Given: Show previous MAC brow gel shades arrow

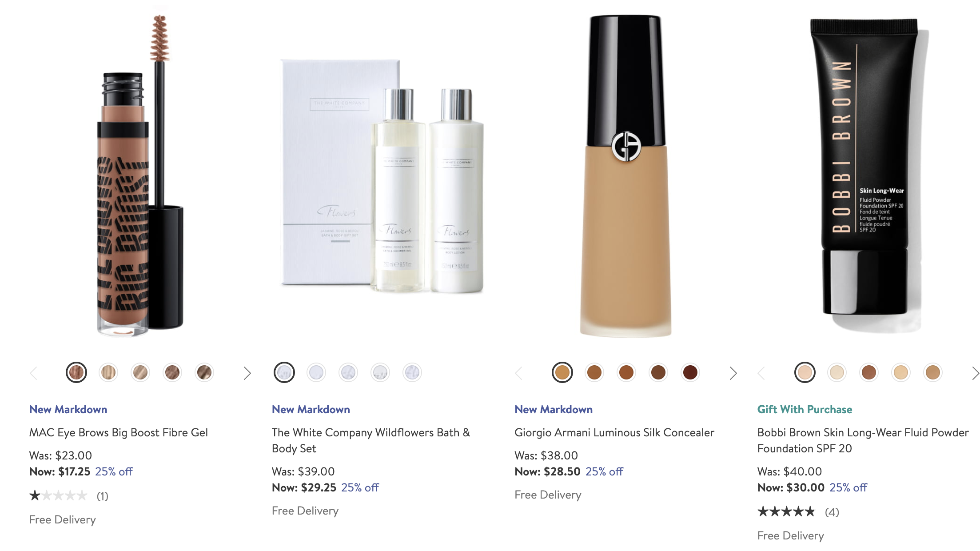Looking at the screenshot, I should (x=34, y=373).
